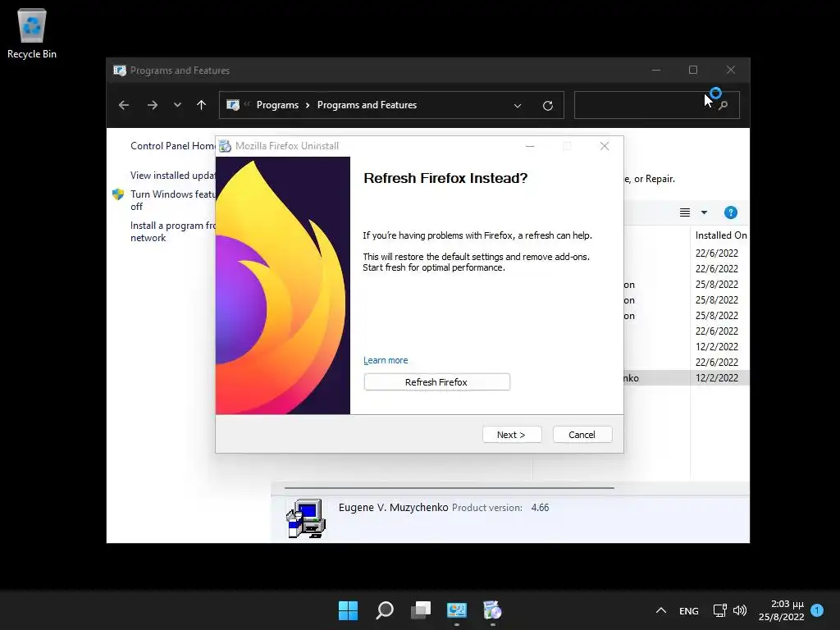Click the magnifier icon in search box
840x630 pixels.
pos(724,106)
